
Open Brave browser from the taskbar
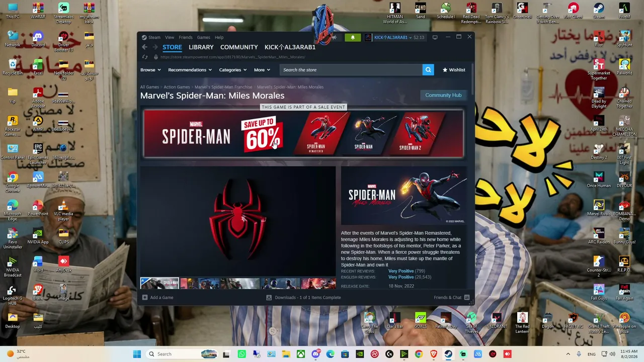tap(434, 354)
